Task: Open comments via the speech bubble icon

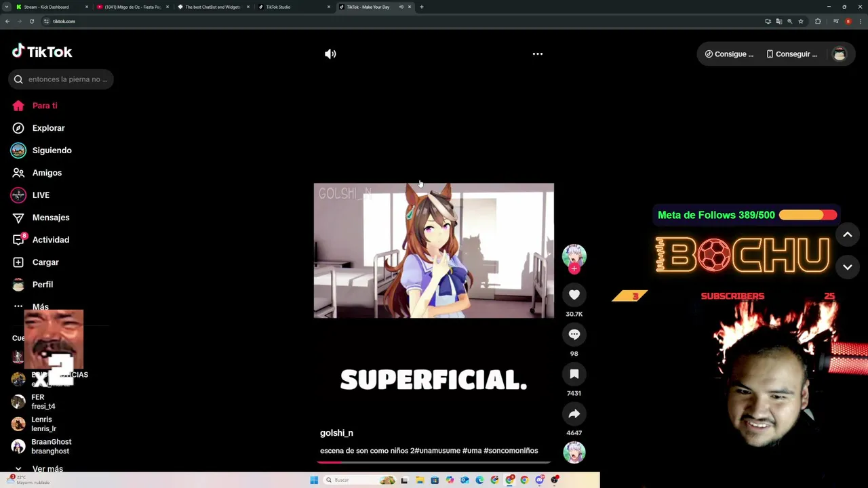Action: click(574, 334)
